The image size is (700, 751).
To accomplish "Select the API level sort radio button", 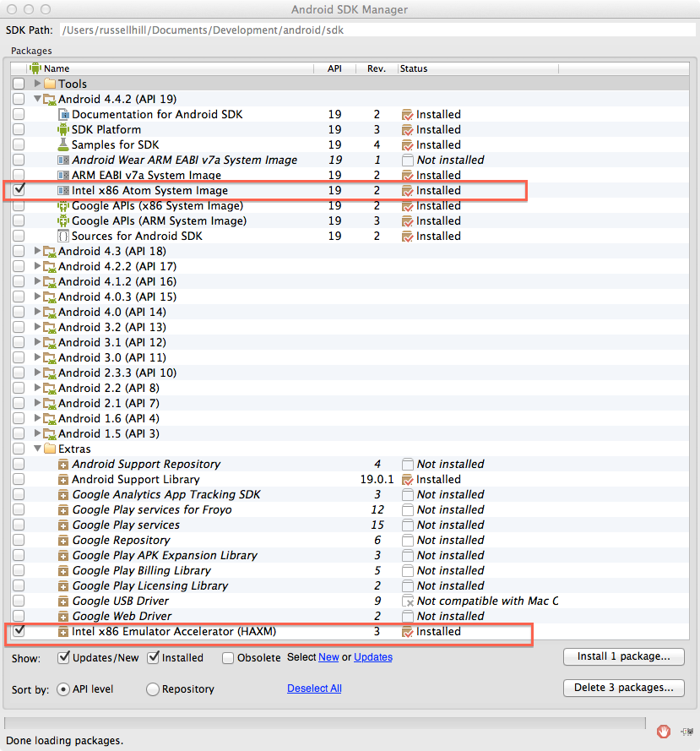I will (63, 689).
